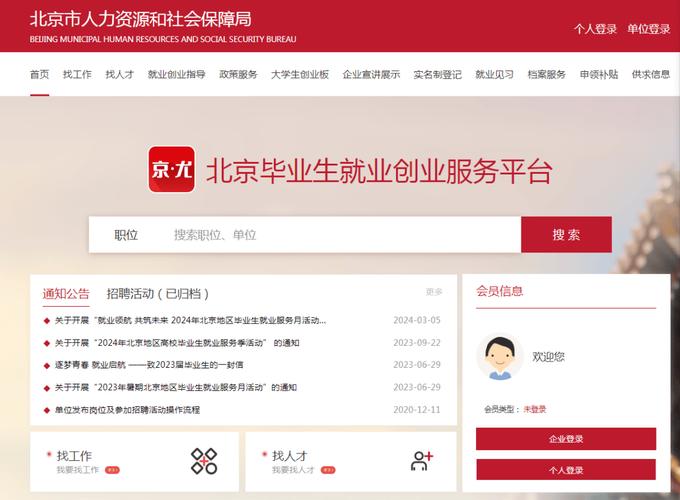The height and width of the screenshot is (500, 680).
Task: Click the 找人才 card title
Action: [x=290, y=456]
